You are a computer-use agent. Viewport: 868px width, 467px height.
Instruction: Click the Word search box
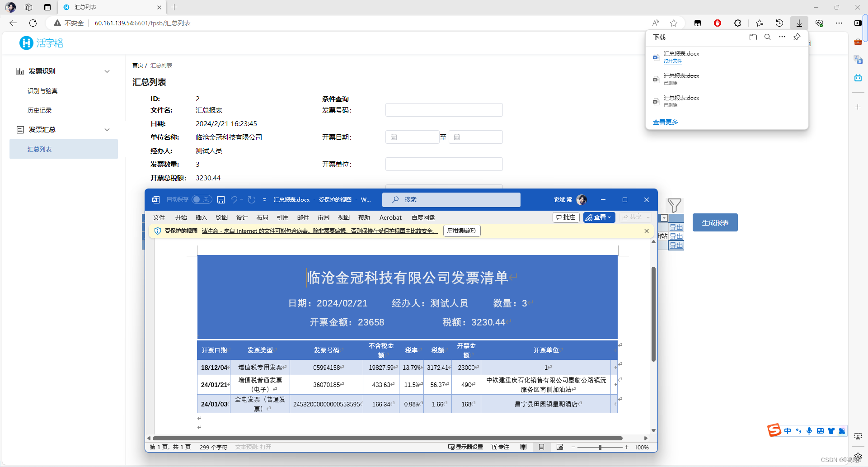pos(451,199)
